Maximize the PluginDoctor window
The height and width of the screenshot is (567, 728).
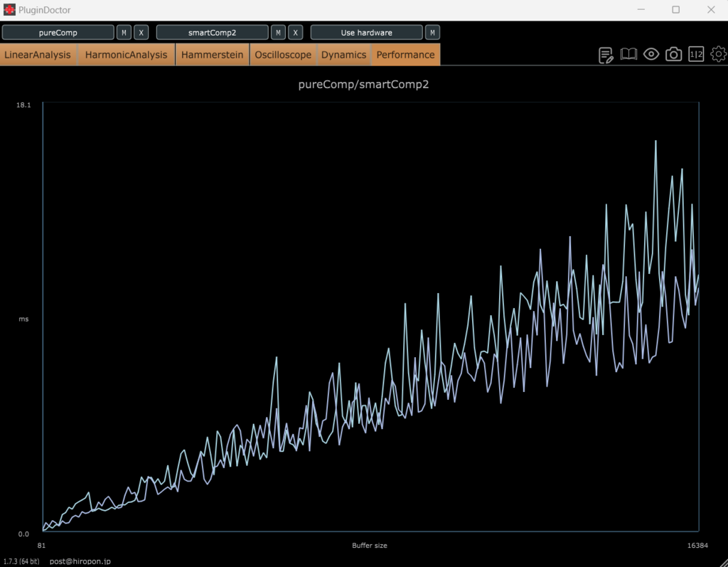676,10
